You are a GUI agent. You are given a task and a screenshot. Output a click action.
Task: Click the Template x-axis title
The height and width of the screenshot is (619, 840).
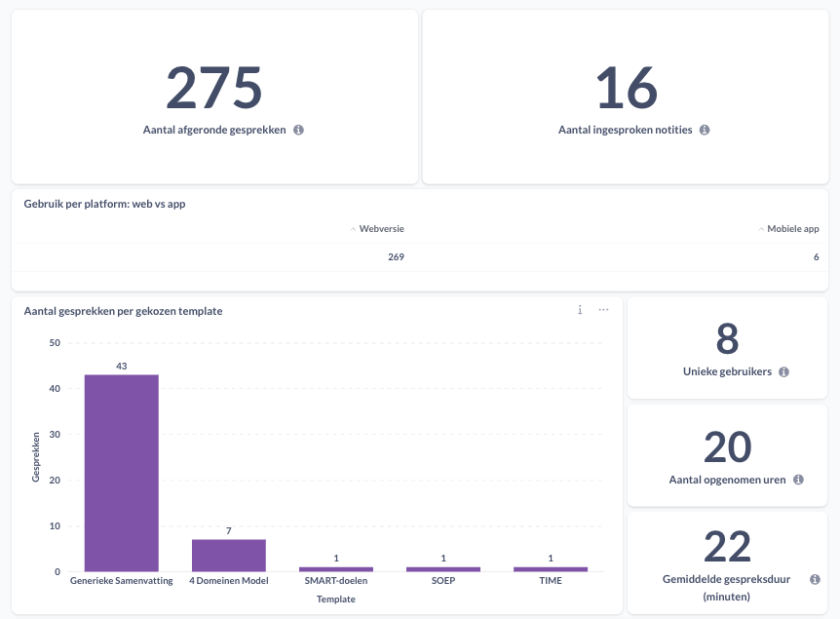336,600
